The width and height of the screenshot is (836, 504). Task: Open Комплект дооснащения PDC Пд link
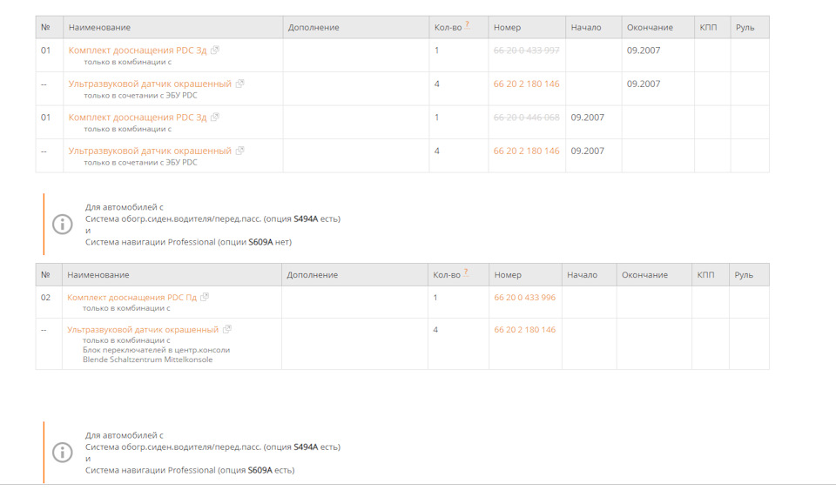pyautogui.click(x=131, y=298)
